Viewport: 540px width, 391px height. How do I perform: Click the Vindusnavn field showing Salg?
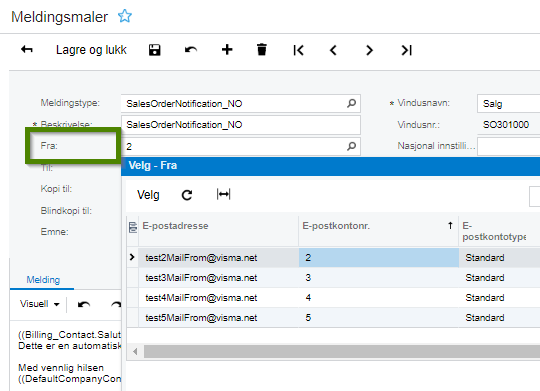(x=509, y=104)
